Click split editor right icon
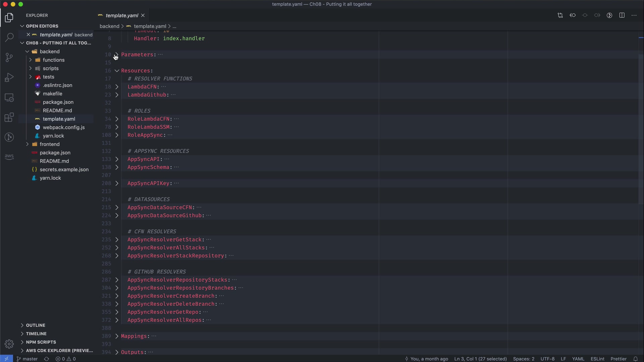Viewport: 644px width, 362px height. (x=622, y=15)
